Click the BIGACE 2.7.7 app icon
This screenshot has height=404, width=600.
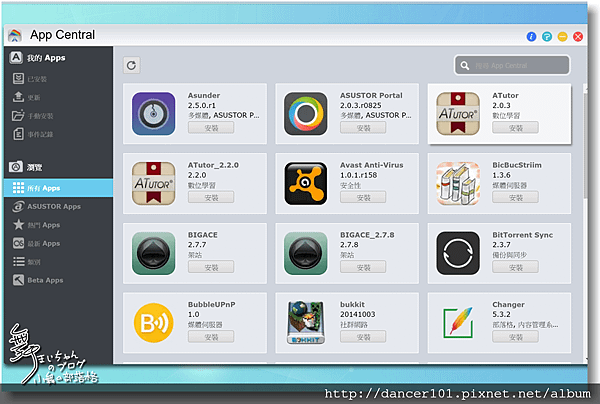(x=153, y=253)
